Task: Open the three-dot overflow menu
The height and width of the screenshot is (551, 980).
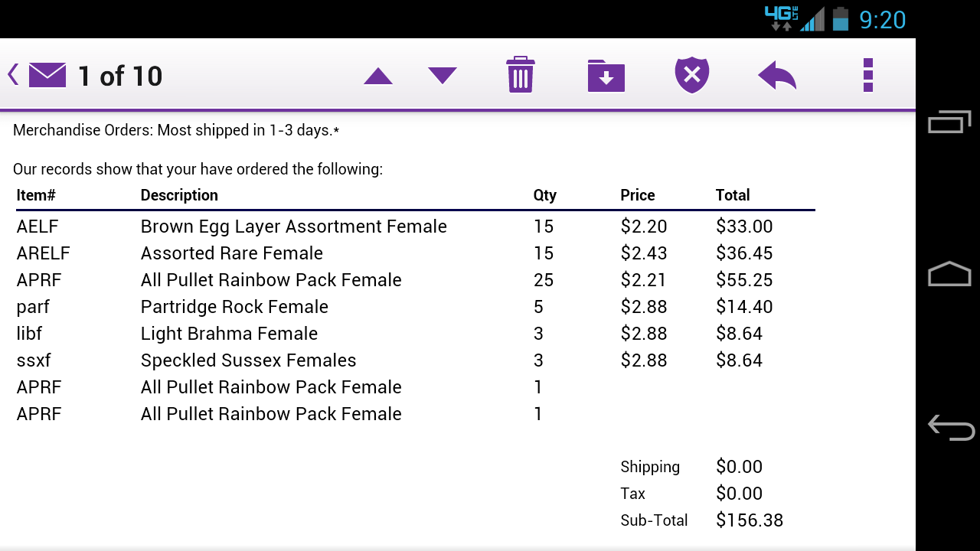Action: (867, 75)
